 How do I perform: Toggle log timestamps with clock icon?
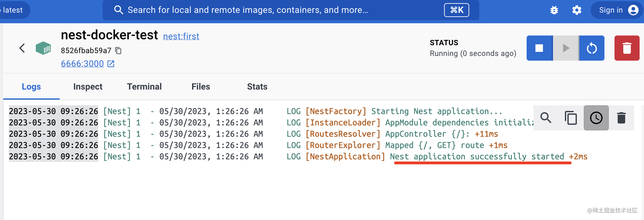click(x=596, y=118)
